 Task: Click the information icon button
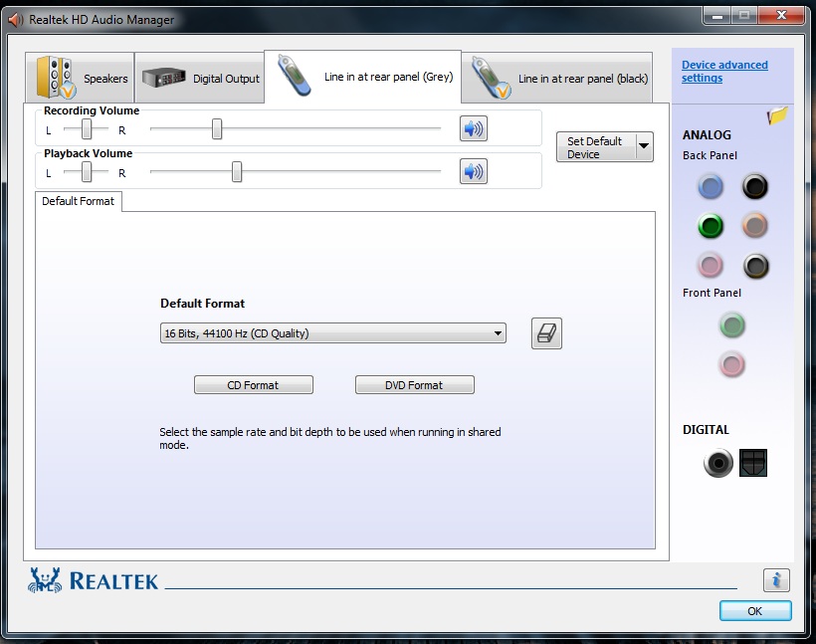click(x=776, y=580)
